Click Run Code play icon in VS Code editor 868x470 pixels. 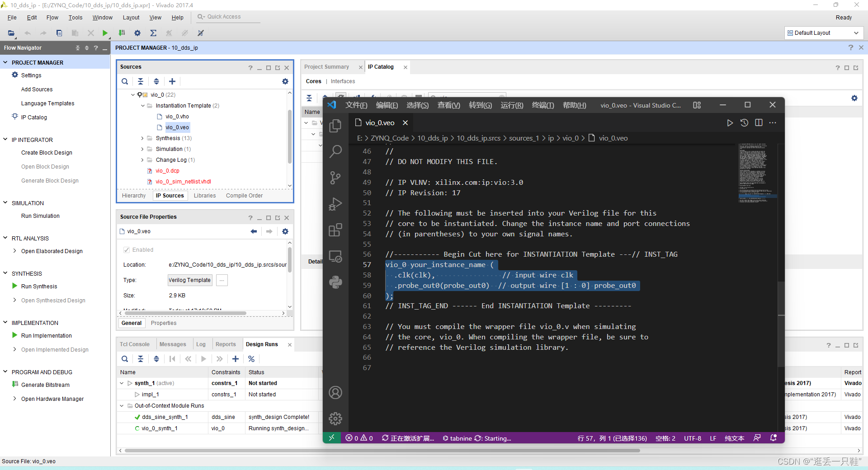730,123
